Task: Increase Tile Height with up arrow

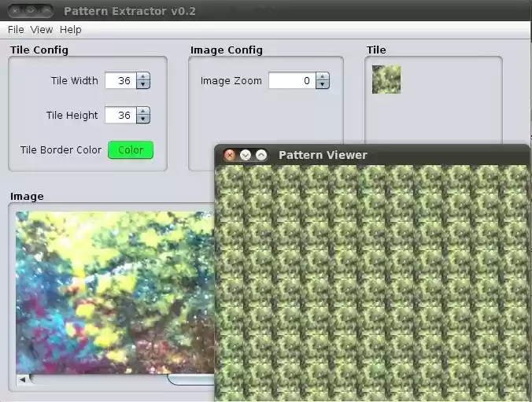Action: (x=143, y=111)
